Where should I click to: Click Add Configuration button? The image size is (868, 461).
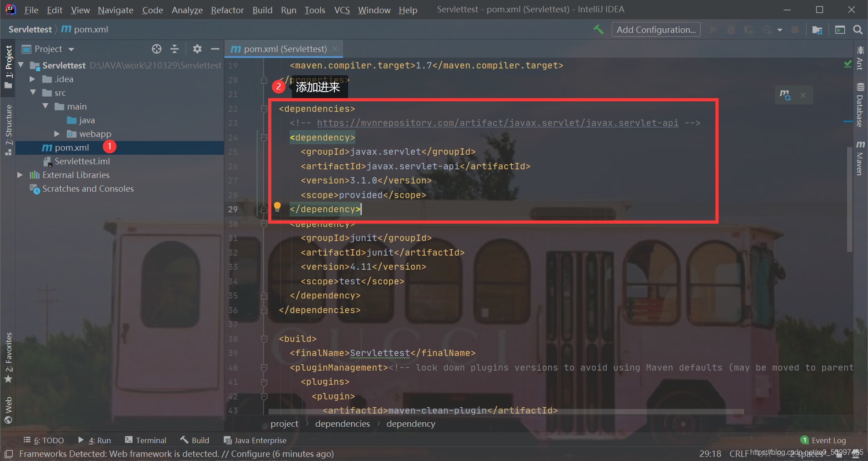[656, 30]
